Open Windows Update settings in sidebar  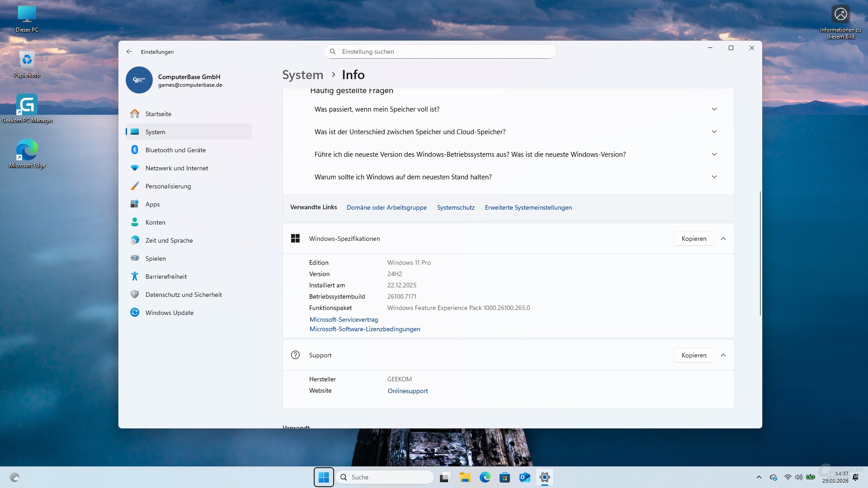point(169,312)
